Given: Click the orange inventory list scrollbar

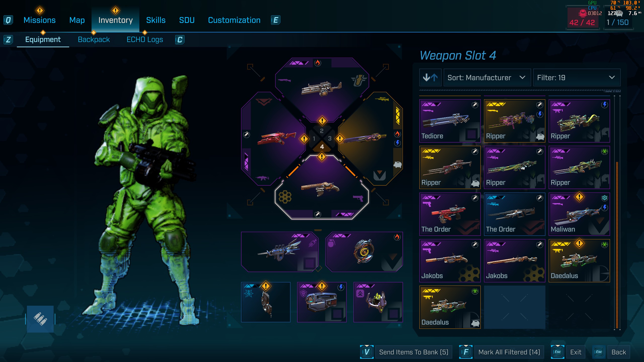Looking at the screenshot, I should click(x=617, y=245).
